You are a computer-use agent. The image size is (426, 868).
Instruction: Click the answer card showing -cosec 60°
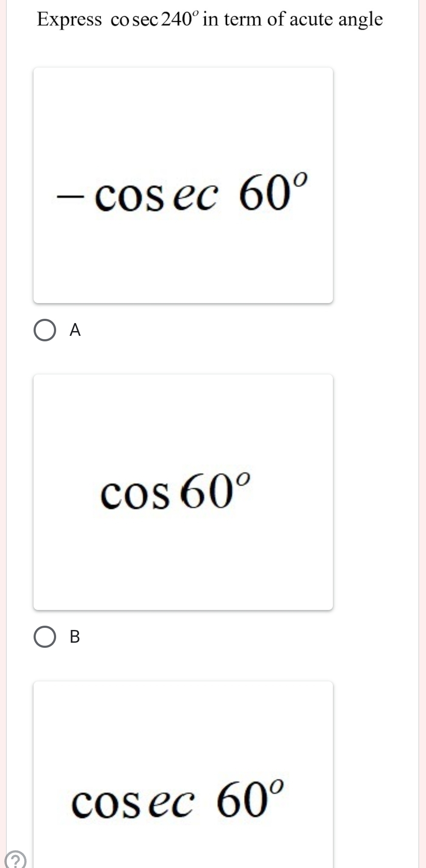click(x=183, y=183)
